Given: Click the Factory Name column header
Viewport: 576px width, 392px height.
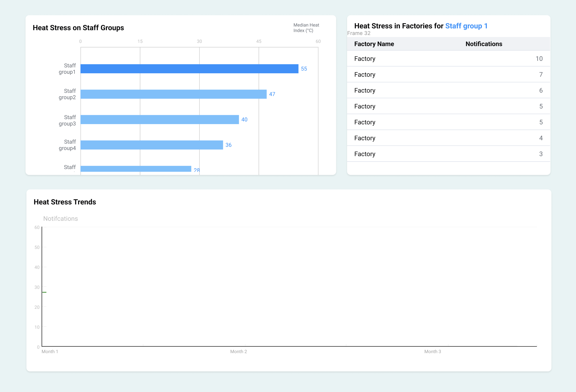Looking at the screenshot, I should 374,44.
